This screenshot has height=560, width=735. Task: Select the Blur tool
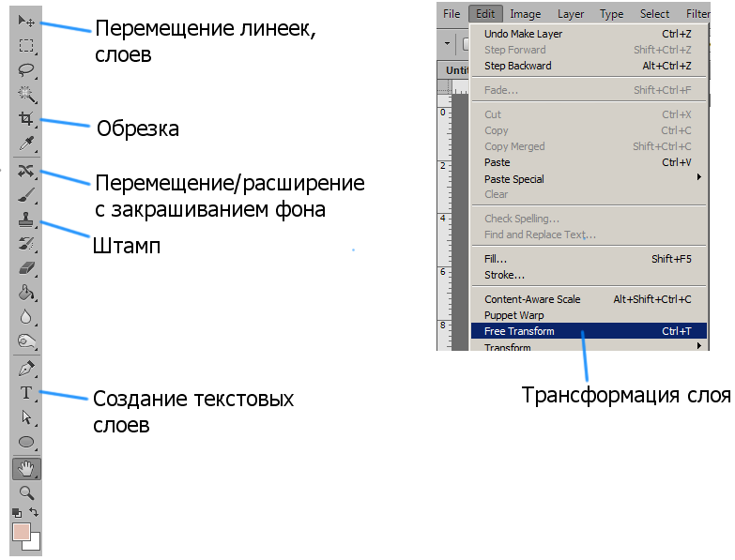25,317
